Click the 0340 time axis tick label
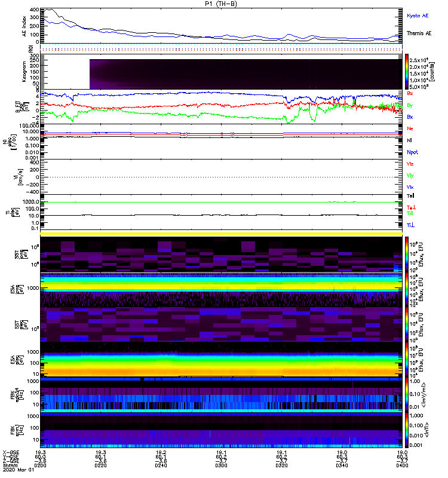The height and width of the screenshot is (478, 448). click(342, 465)
